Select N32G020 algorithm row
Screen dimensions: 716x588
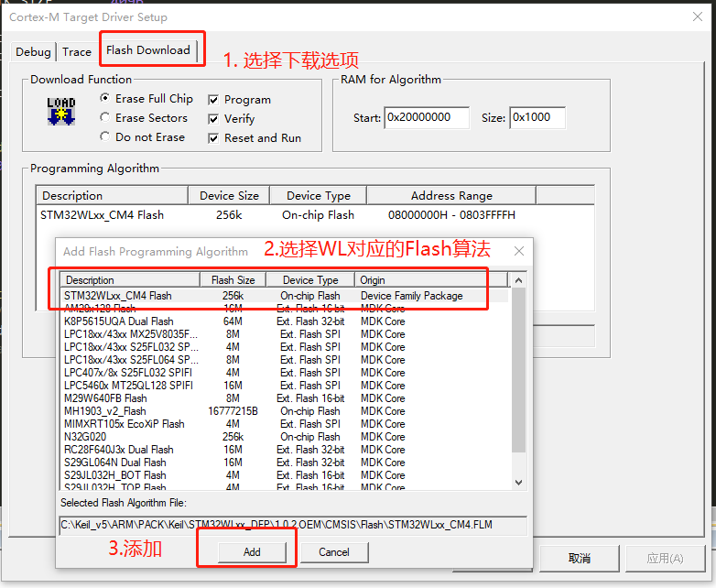(284, 436)
